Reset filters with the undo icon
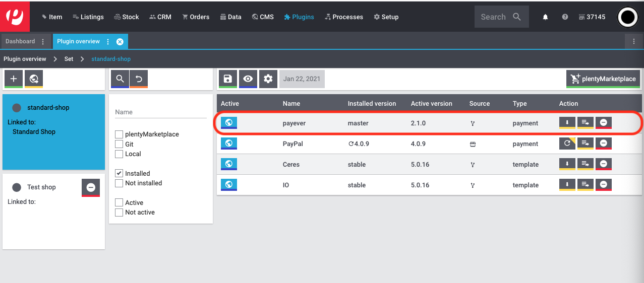Image resolution: width=644 pixels, height=283 pixels. tap(139, 79)
